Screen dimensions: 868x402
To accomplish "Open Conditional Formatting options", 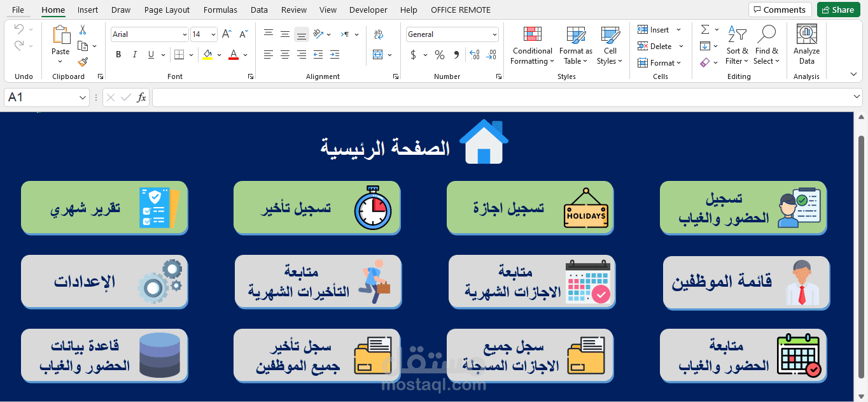I will point(532,46).
